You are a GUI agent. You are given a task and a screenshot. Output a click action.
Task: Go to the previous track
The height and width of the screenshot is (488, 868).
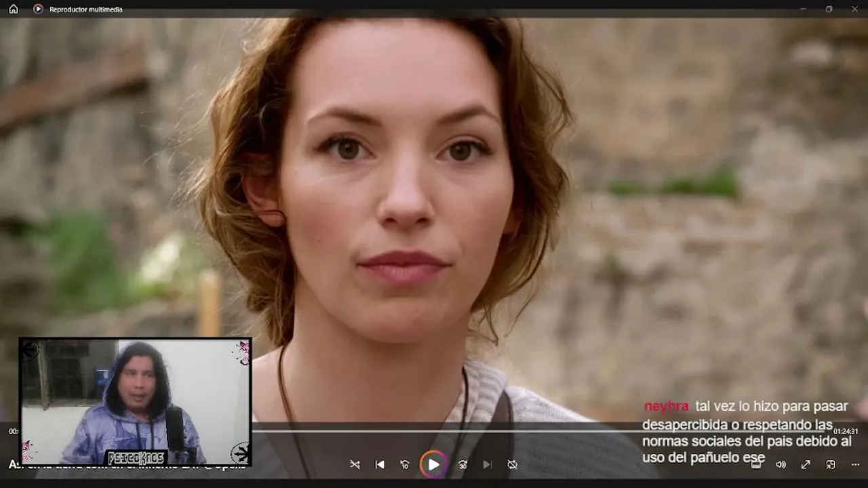click(x=380, y=464)
